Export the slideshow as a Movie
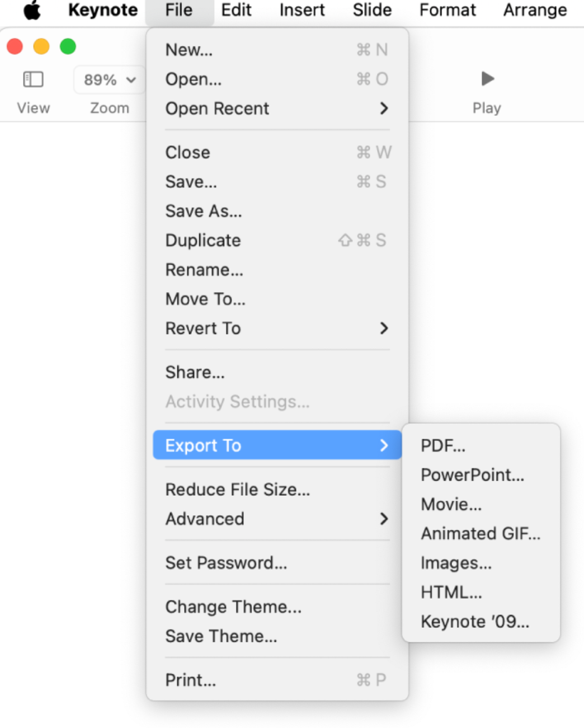 [451, 504]
